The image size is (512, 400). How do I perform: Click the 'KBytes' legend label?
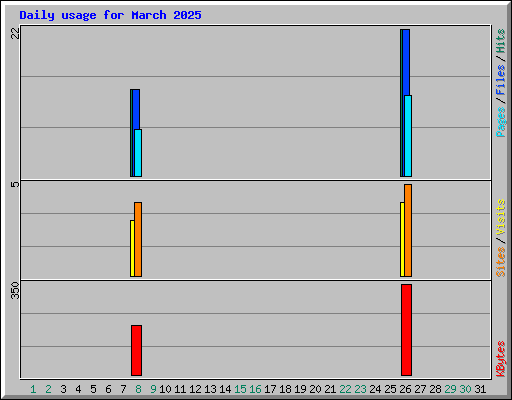[500, 359]
